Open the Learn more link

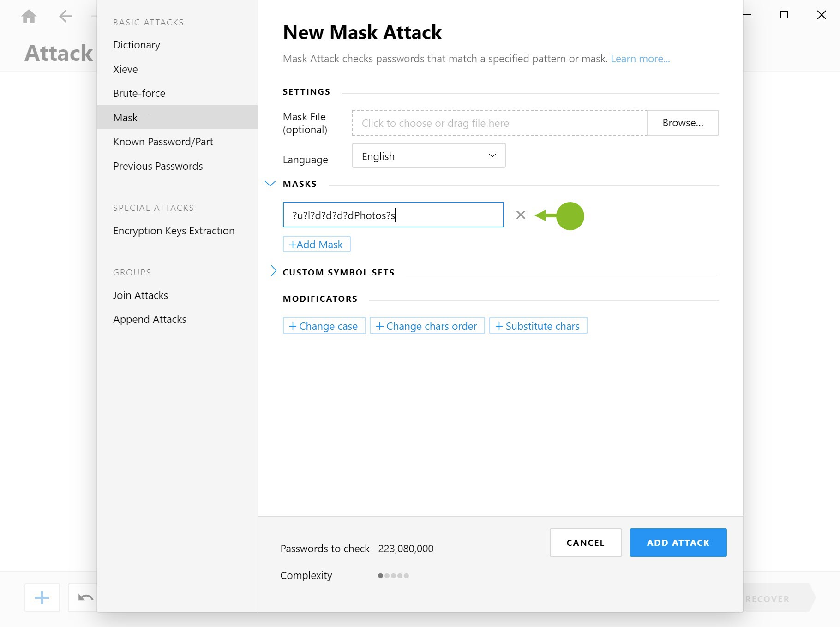pyautogui.click(x=640, y=59)
